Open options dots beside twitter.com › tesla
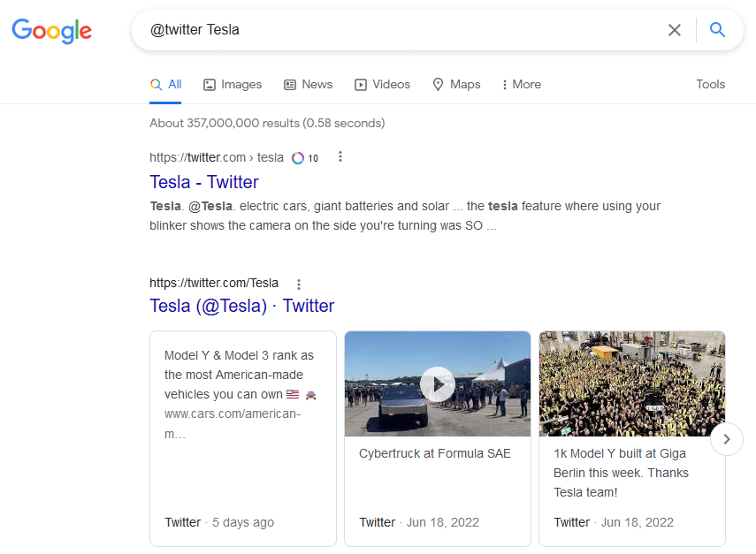This screenshot has width=756, height=554. [x=340, y=157]
